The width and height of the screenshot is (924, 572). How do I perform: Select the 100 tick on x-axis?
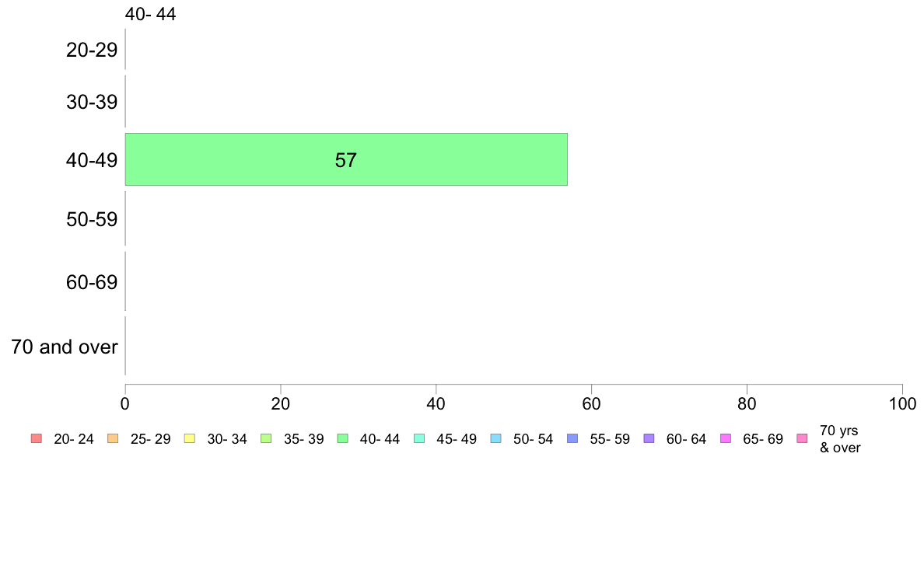pyautogui.click(x=902, y=403)
